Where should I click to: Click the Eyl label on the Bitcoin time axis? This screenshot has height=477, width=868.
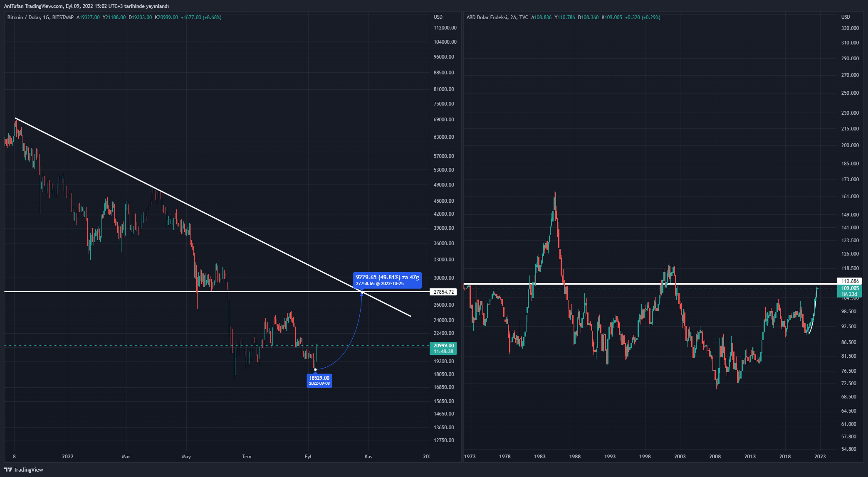point(308,457)
